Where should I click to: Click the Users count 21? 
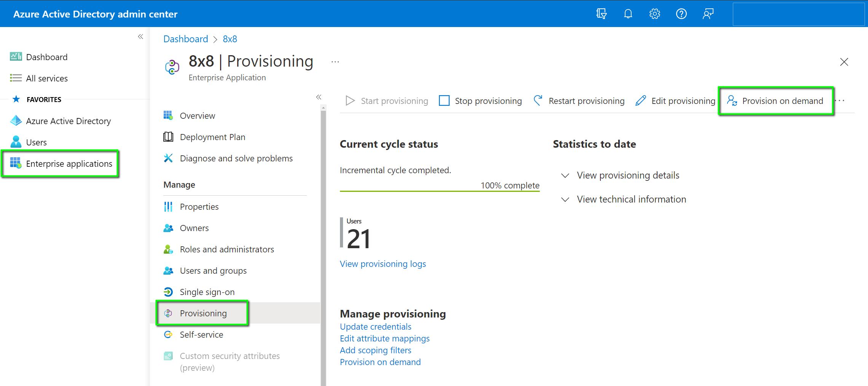point(358,239)
